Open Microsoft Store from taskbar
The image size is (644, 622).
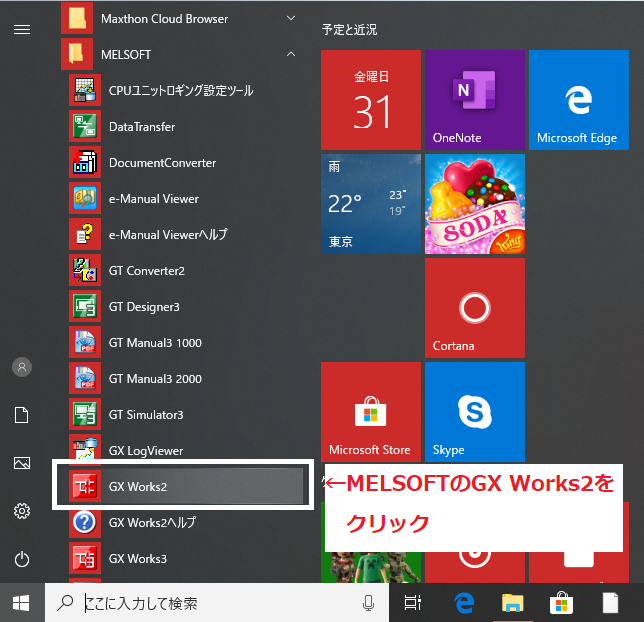(561, 603)
